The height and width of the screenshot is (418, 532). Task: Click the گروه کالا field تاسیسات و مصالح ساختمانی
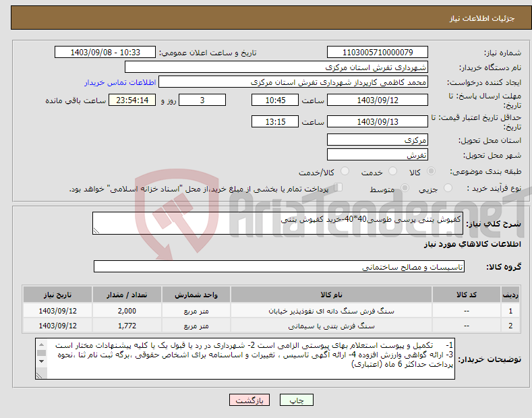point(279,266)
